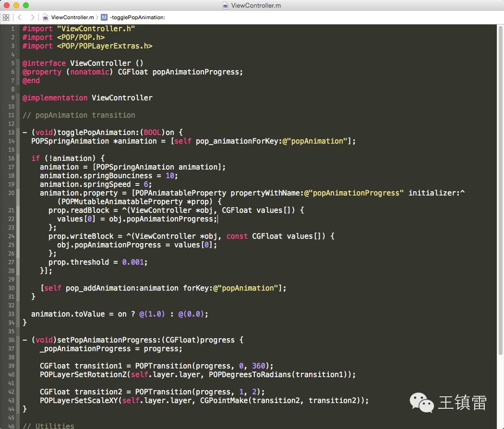Open the -togglePopAnimation: method list
504x429 pixels.
pos(137,17)
